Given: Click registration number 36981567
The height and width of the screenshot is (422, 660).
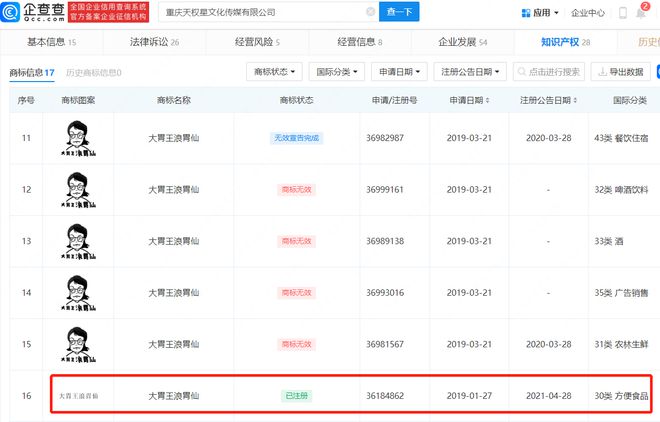Looking at the screenshot, I should [385, 344].
